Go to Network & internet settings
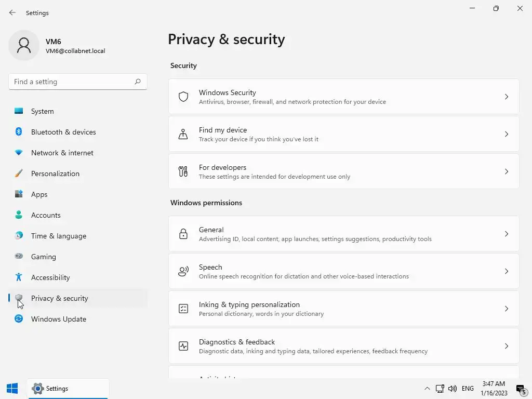Image resolution: width=532 pixels, height=399 pixels. click(62, 153)
